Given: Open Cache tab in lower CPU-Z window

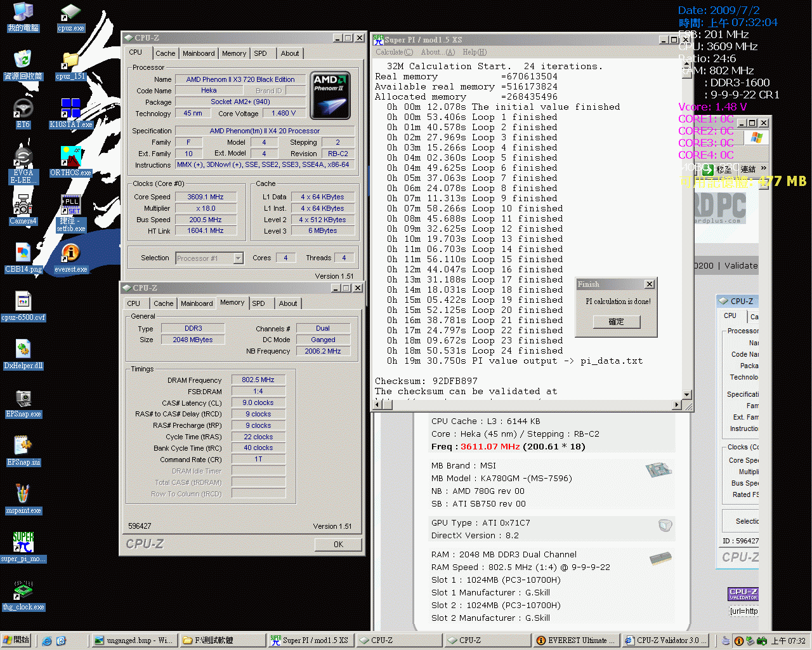Looking at the screenshot, I should click(163, 304).
